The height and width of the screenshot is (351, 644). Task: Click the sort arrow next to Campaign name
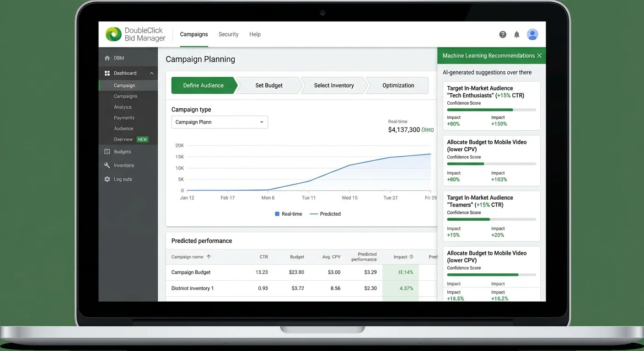pyautogui.click(x=209, y=257)
